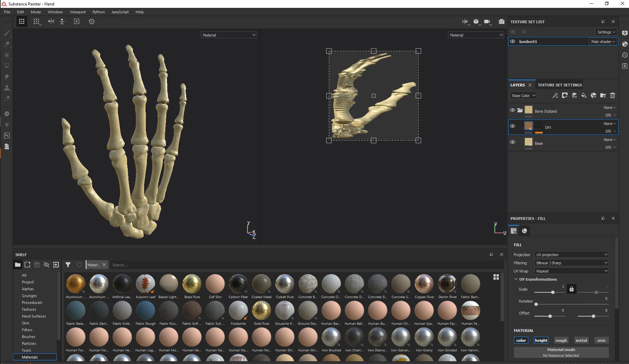Image resolution: width=629 pixels, height=364 pixels.
Task: Click the delete layer trash icon
Action: pos(613,96)
